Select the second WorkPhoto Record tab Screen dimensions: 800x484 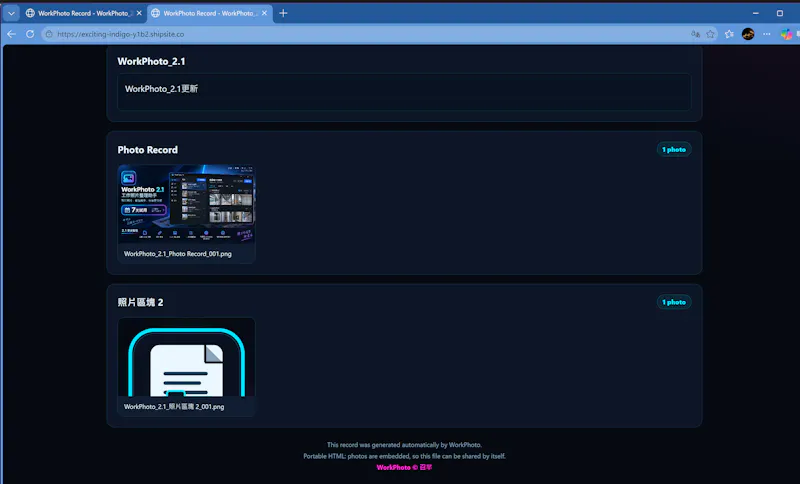(210, 13)
